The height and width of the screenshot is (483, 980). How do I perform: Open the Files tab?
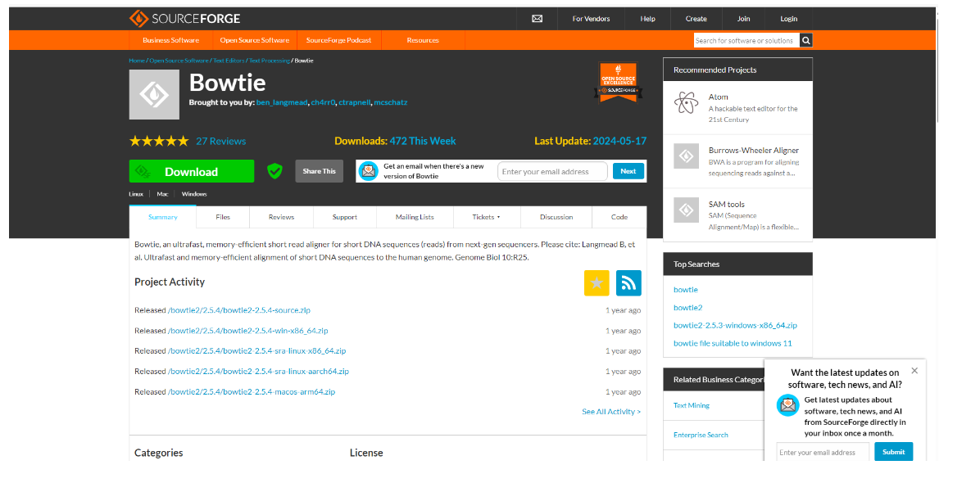[x=223, y=217]
